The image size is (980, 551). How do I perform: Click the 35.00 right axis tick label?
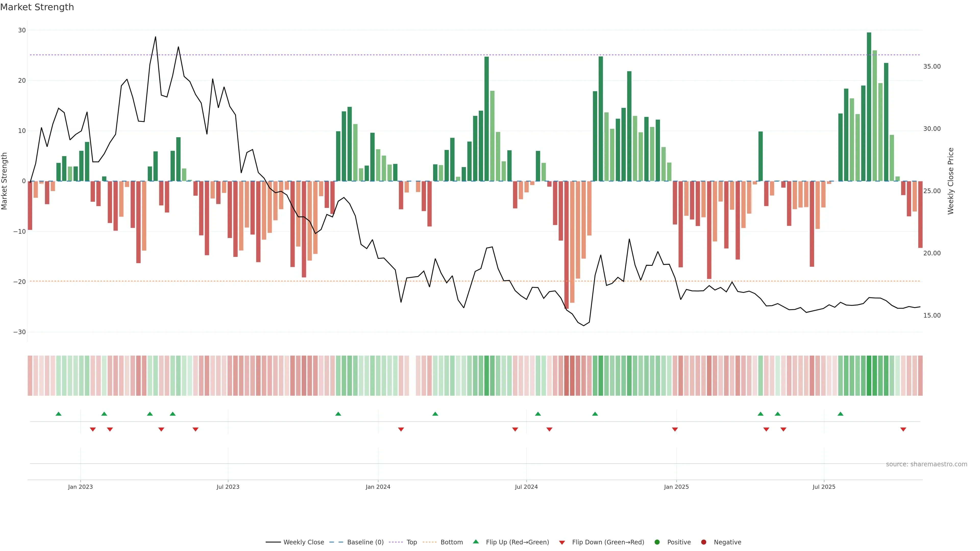coord(932,67)
